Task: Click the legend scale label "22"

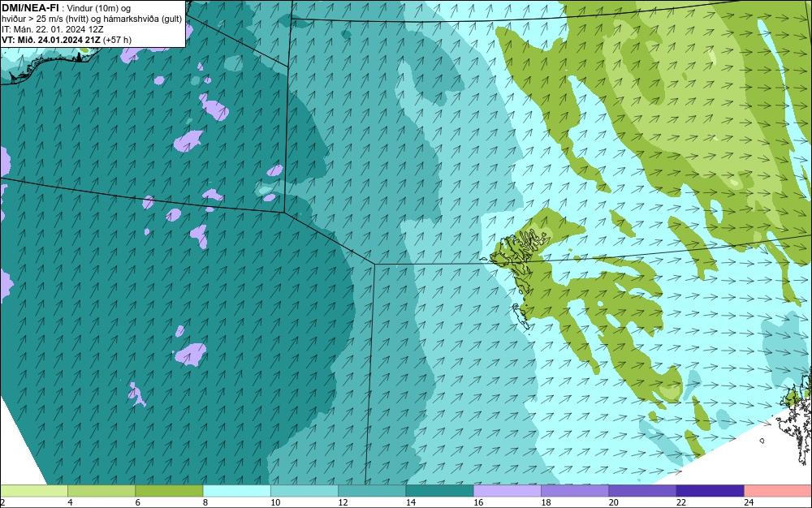Action: tap(681, 502)
